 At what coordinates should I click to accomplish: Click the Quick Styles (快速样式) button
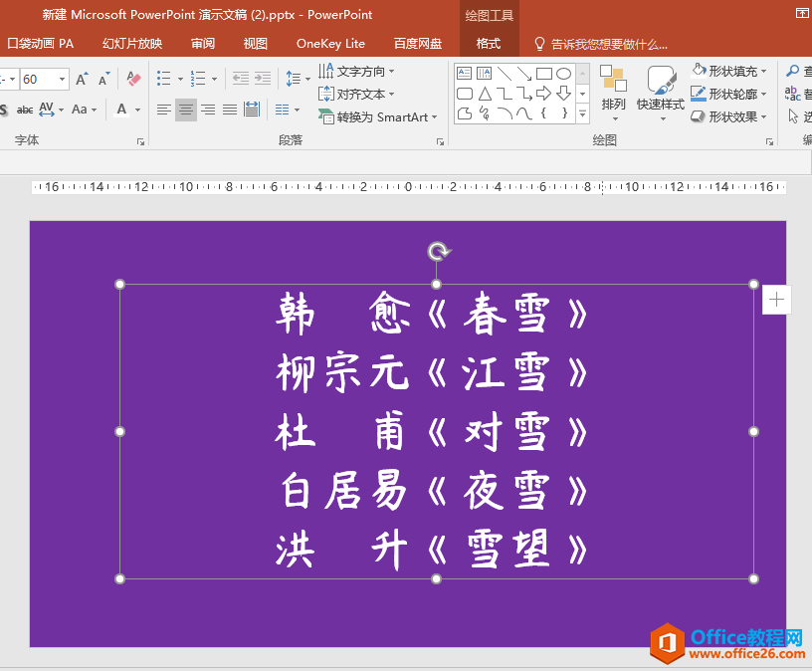pos(661,90)
